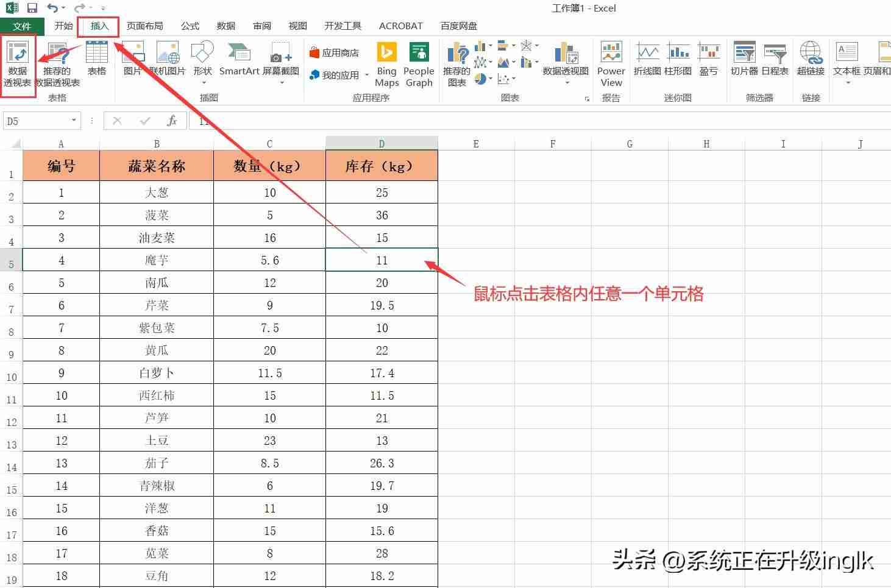Switch to the 公式 Formulas tab
The width and height of the screenshot is (891, 588).
190,26
